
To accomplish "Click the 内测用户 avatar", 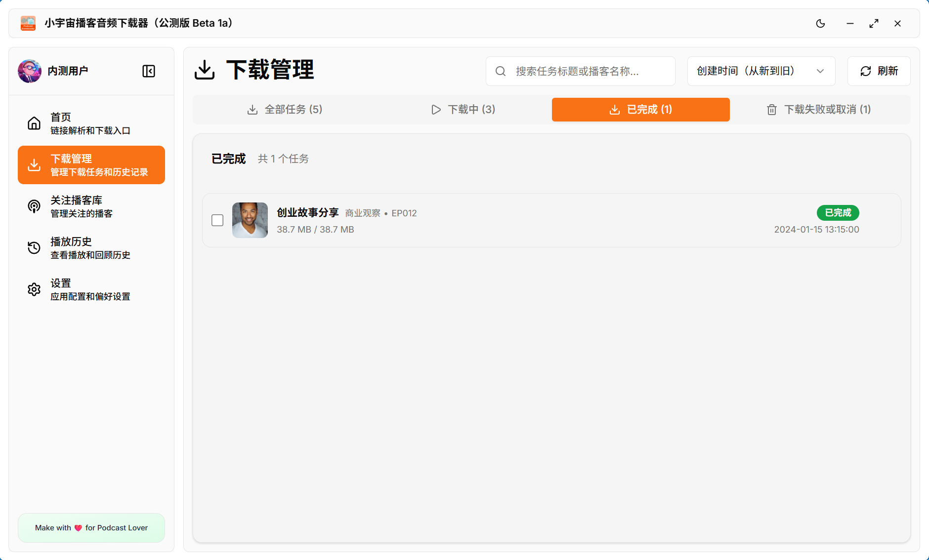I will pyautogui.click(x=30, y=71).
